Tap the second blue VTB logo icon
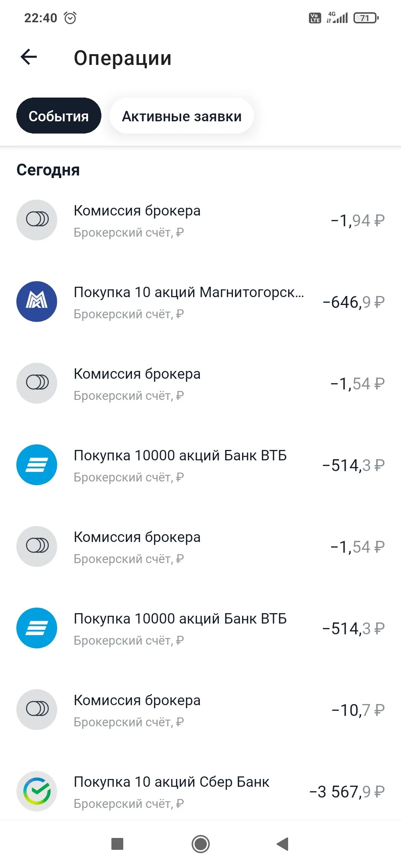The image size is (401, 868). point(37,628)
